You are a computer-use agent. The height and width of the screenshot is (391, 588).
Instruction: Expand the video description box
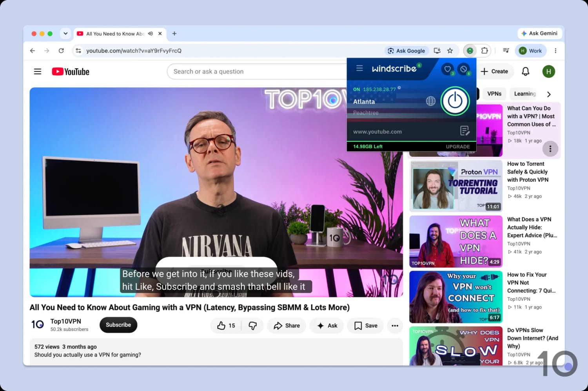tap(216, 351)
